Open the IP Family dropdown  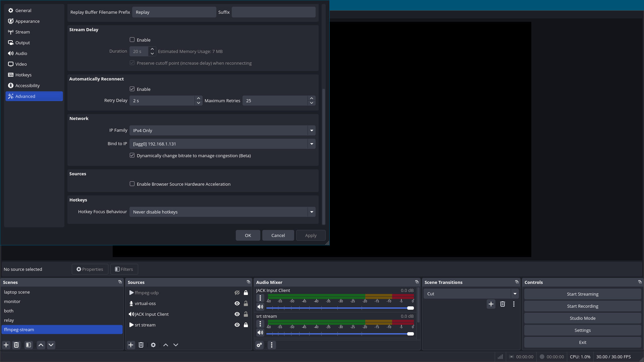click(222, 130)
